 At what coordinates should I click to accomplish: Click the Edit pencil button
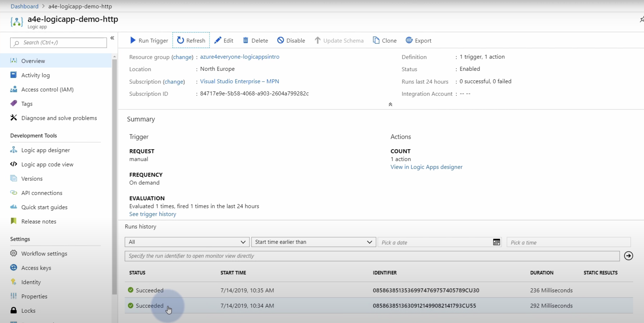coord(224,40)
